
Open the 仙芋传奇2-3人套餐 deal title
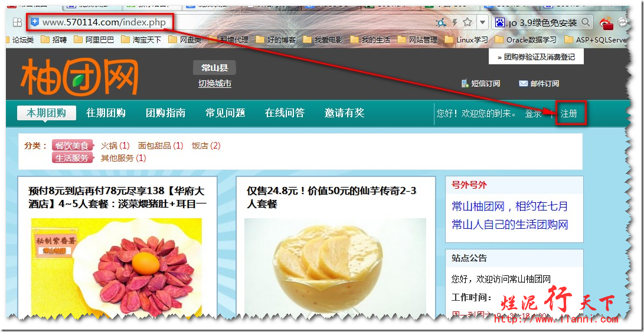332,198
